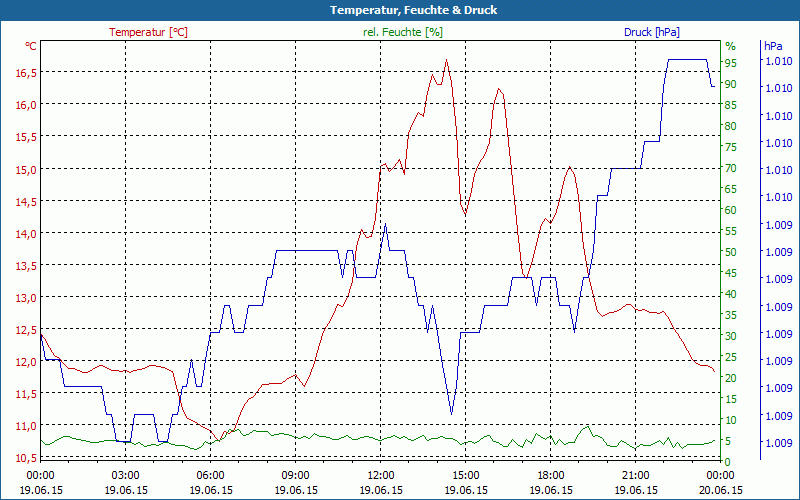Click "75" on the green humidity axis
Viewport: 800px width, 500px height.
coord(731,147)
